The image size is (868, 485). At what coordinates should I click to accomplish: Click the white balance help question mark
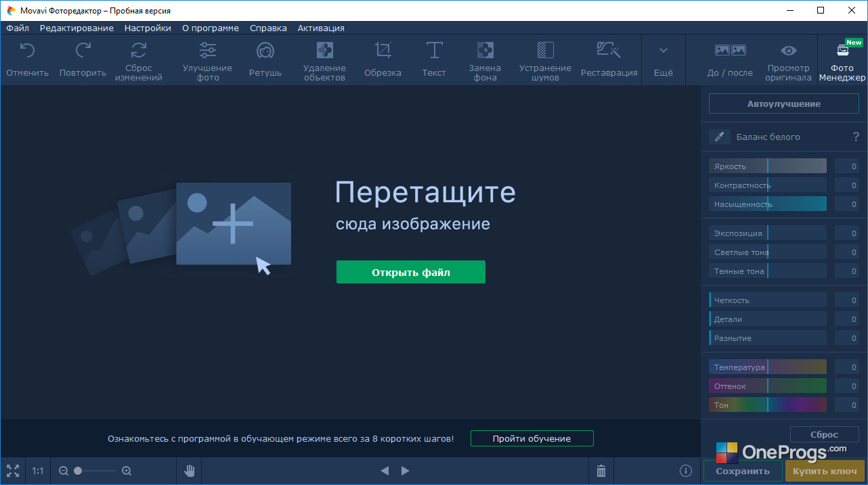[856, 137]
